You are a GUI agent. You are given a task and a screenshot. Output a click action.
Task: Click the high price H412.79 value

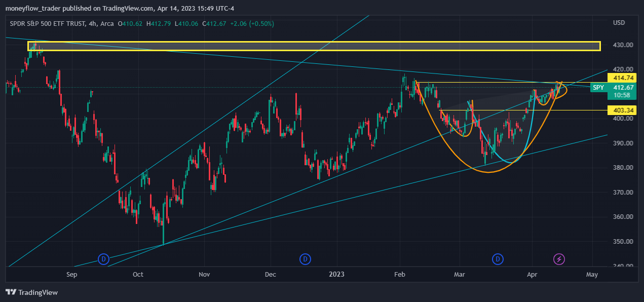pos(160,23)
